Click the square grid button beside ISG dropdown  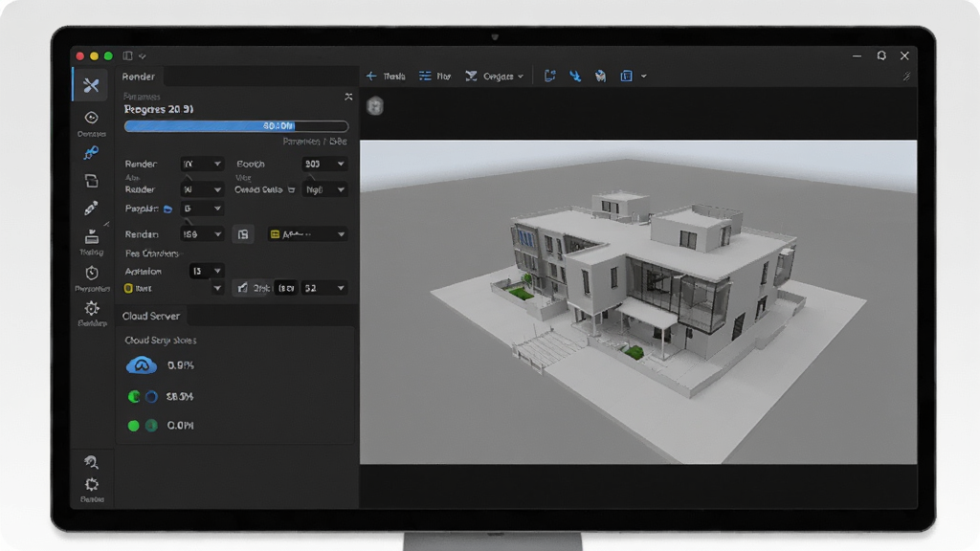[243, 234]
